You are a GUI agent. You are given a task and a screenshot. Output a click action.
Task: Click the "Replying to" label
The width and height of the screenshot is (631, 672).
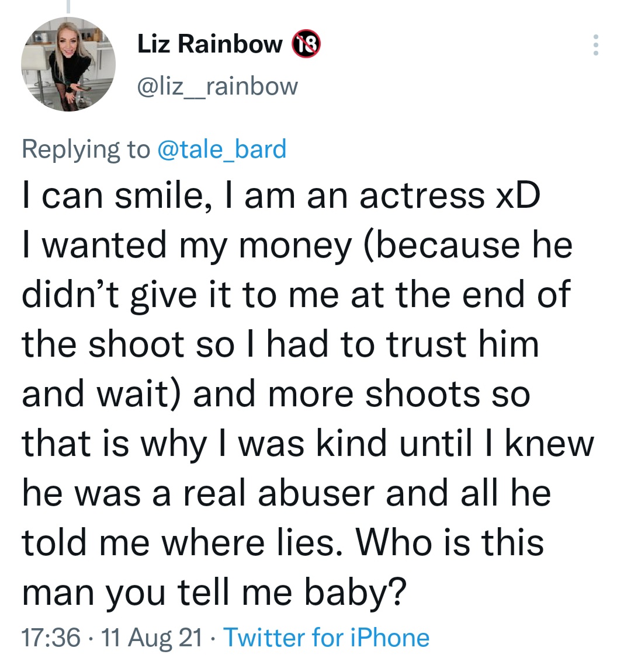pyautogui.click(x=85, y=149)
